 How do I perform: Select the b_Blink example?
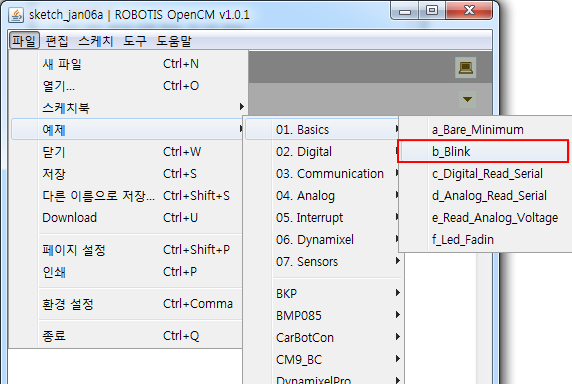click(483, 151)
